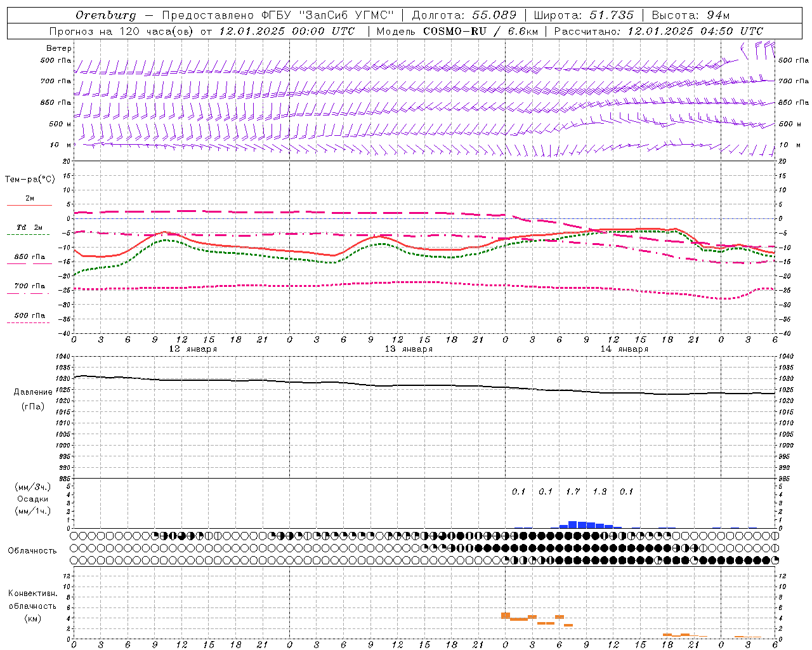The image size is (812, 650).
Task: Click the "700 гПа" temperature legend label
Action: 30,286
